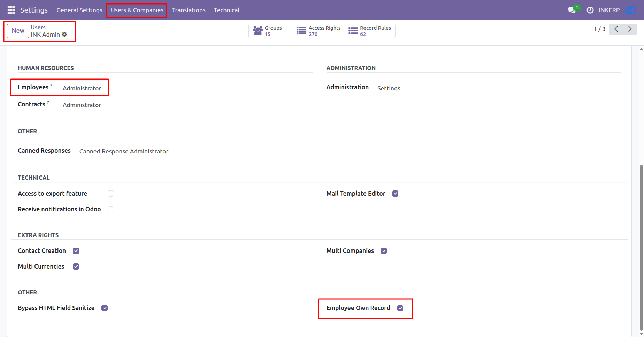Viewport: 644px width, 337px height.
Task: Open the Groups stat button
Action: pos(271,31)
